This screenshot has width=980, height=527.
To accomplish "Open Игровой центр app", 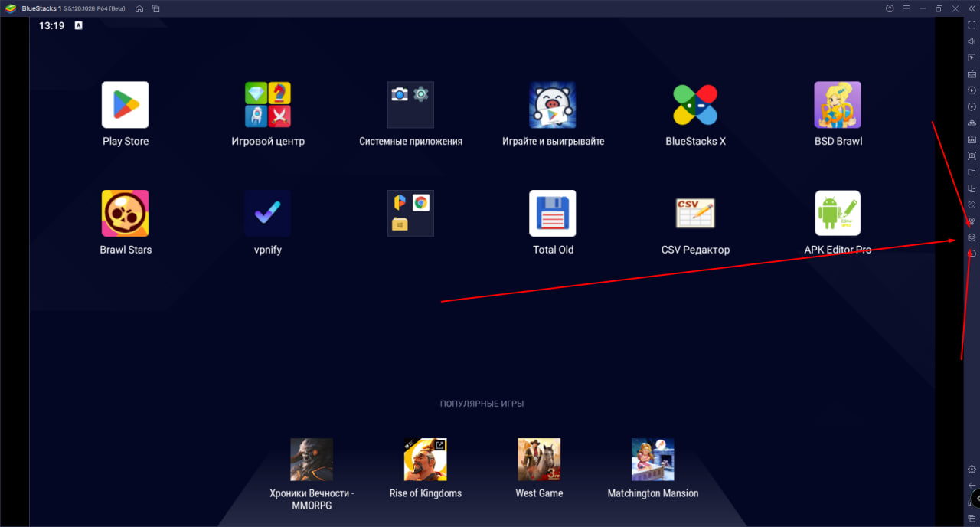I will click(268, 105).
